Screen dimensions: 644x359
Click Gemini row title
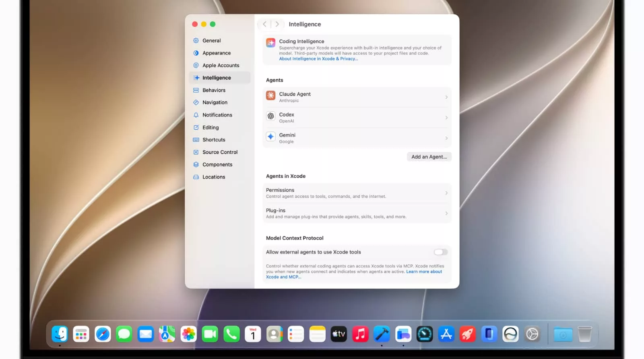287,135
